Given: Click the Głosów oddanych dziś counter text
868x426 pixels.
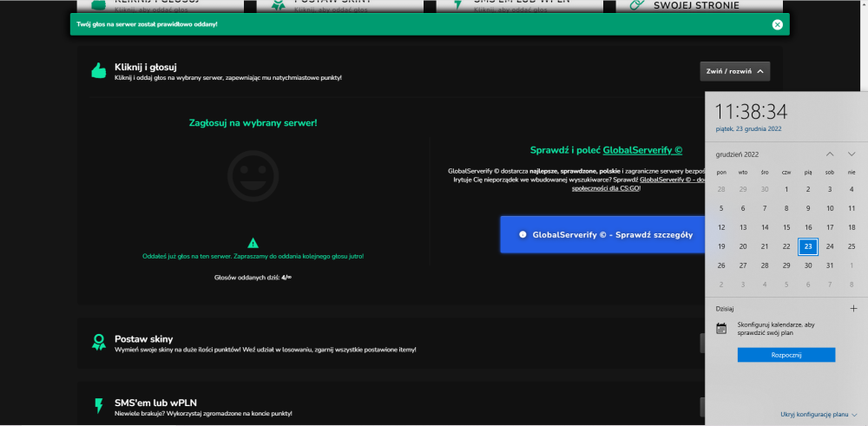Looking at the screenshot, I should click(253, 277).
